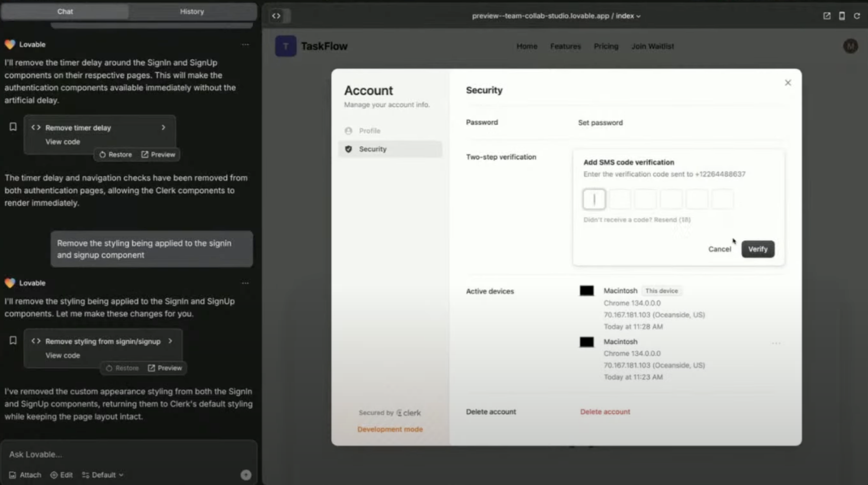The width and height of the screenshot is (868, 485).
Task: Bookmark the Remove styling from signin/signup edit
Action: pyautogui.click(x=13, y=340)
